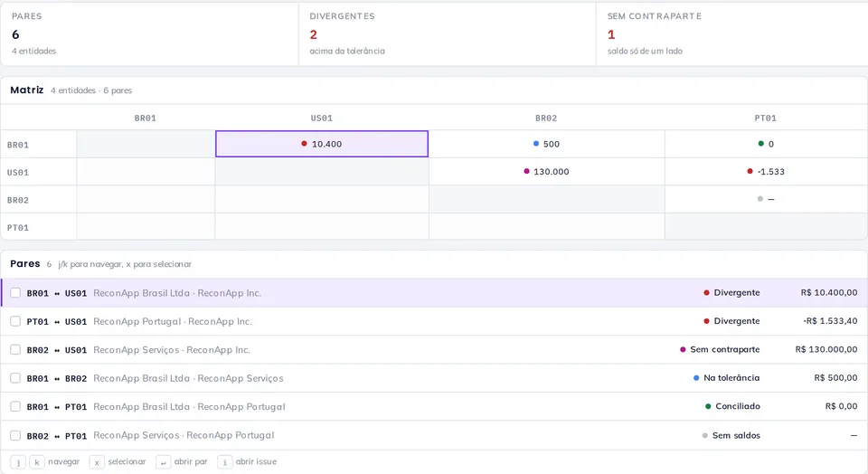Click the BR02 column header in matrix
The height and width of the screenshot is (474, 868).
[546, 118]
